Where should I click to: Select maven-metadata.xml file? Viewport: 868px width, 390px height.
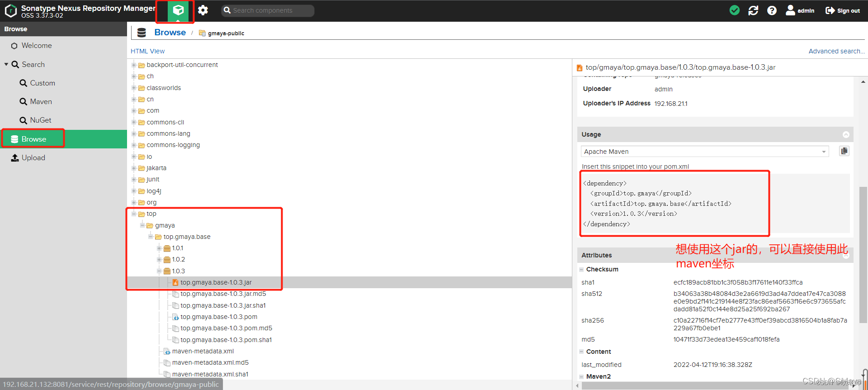(203, 351)
